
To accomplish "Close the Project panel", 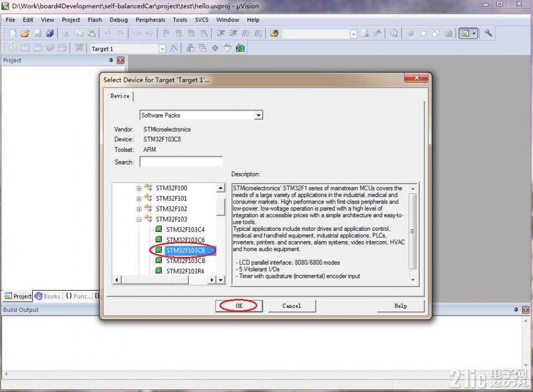I will tap(120, 60).
